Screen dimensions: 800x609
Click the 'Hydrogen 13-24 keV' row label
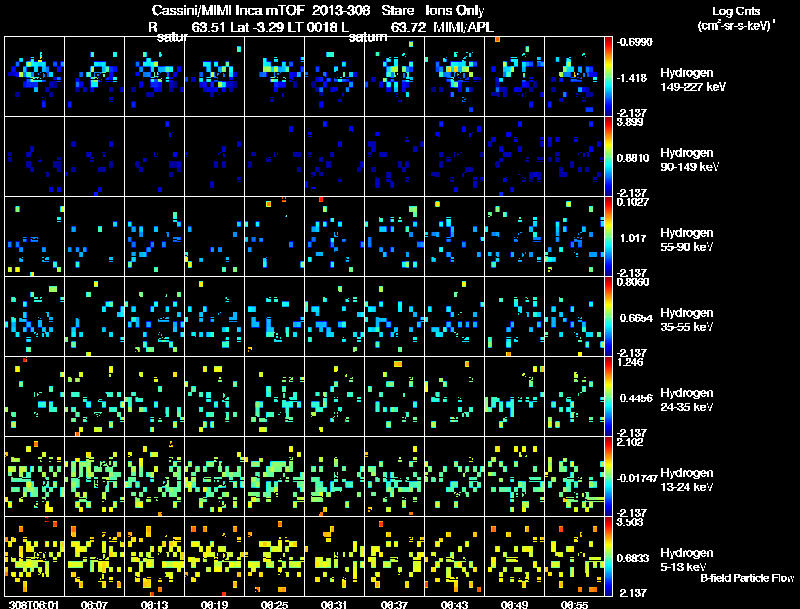[x=687, y=480]
